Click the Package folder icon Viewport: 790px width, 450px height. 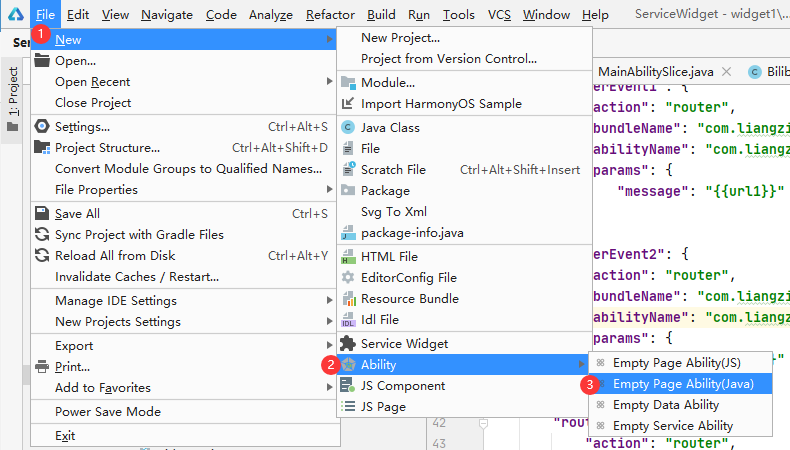coord(348,190)
